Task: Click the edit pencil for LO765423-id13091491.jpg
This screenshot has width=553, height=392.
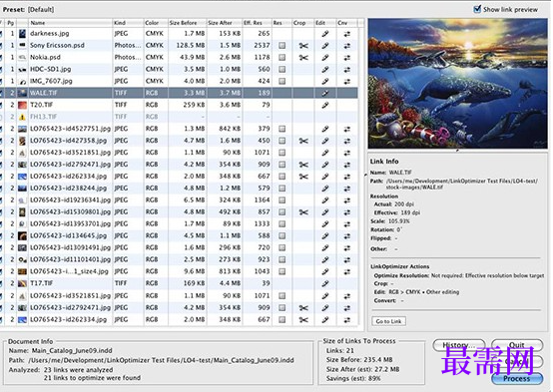Action: pyautogui.click(x=325, y=247)
